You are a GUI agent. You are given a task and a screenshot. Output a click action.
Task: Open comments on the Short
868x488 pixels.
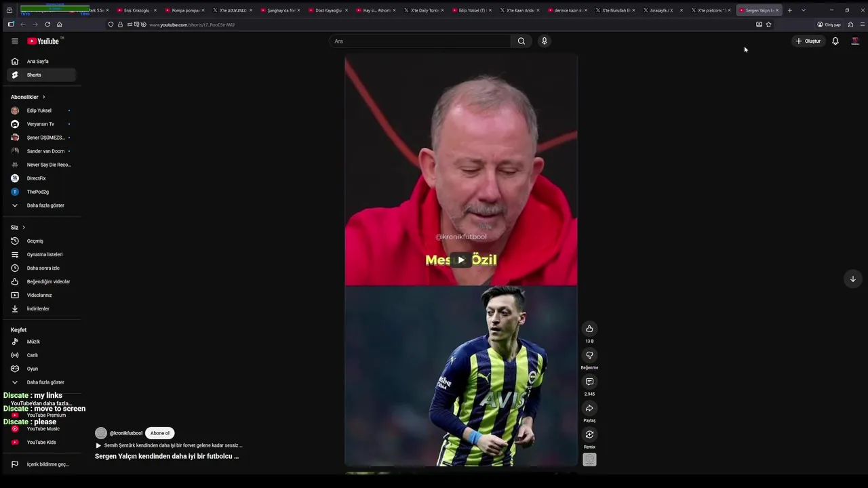coord(589,382)
